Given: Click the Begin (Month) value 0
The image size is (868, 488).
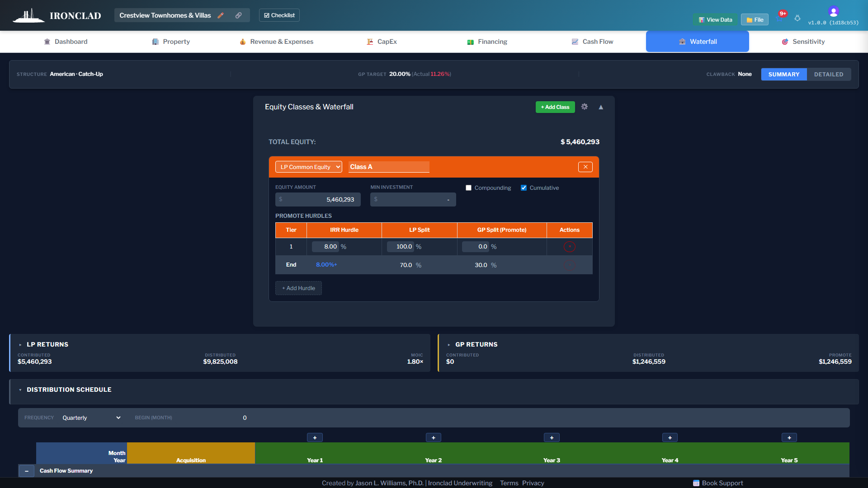Looking at the screenshot, I should (245, 418).
